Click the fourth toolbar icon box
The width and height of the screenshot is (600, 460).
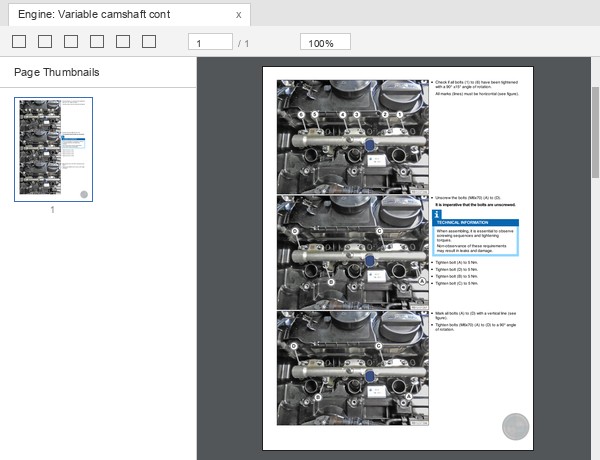(97, 42)
